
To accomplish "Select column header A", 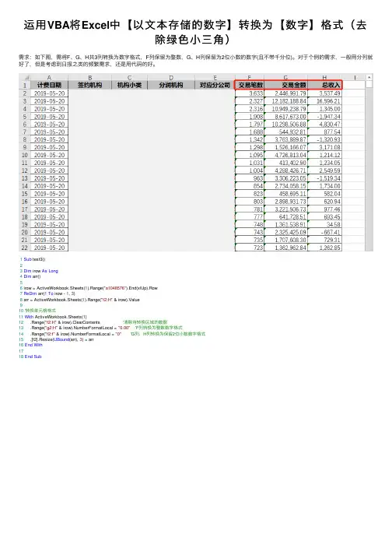I will 49,78.
